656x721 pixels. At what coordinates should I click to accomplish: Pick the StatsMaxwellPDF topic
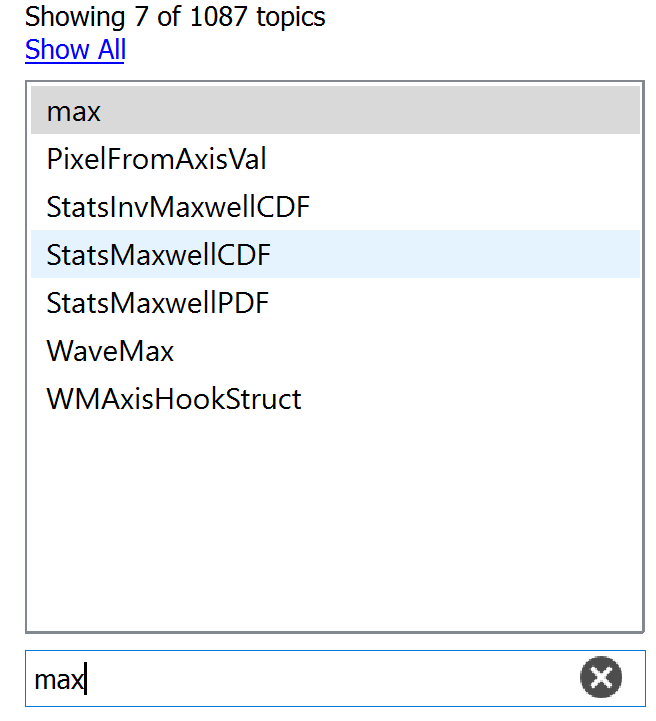335,303
